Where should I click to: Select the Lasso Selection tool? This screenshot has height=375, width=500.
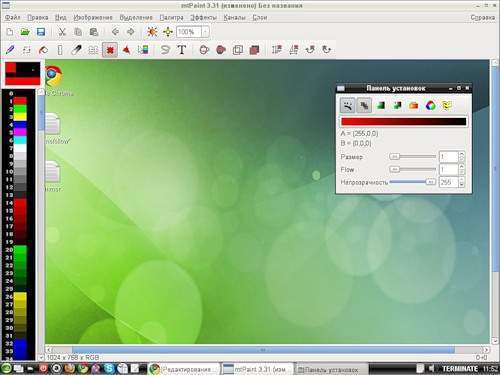[165, 50]
